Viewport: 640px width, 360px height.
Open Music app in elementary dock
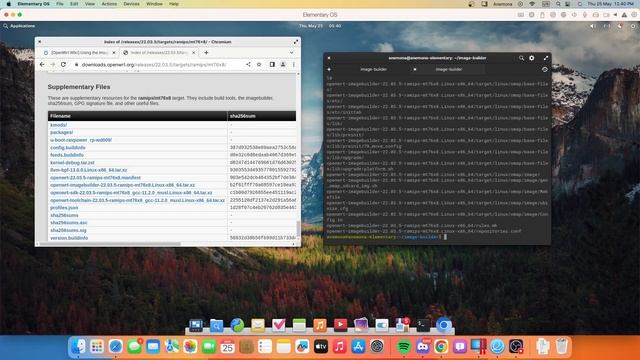pos(320,325)
